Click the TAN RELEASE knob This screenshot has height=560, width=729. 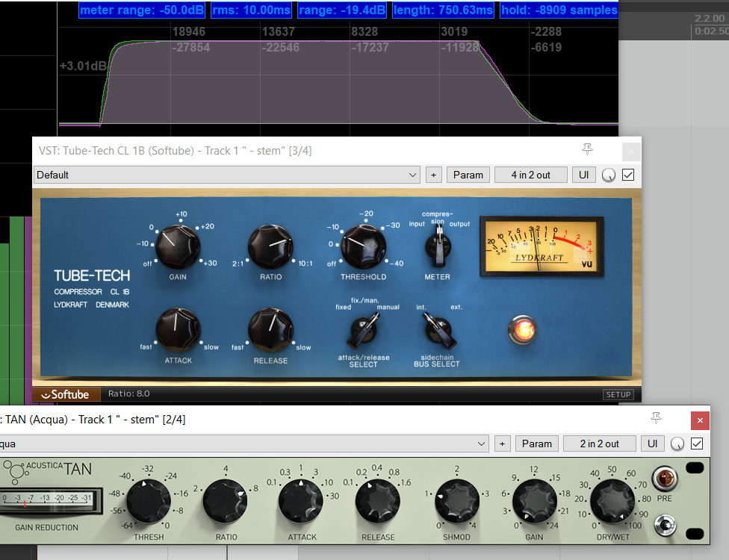[377, 502]
